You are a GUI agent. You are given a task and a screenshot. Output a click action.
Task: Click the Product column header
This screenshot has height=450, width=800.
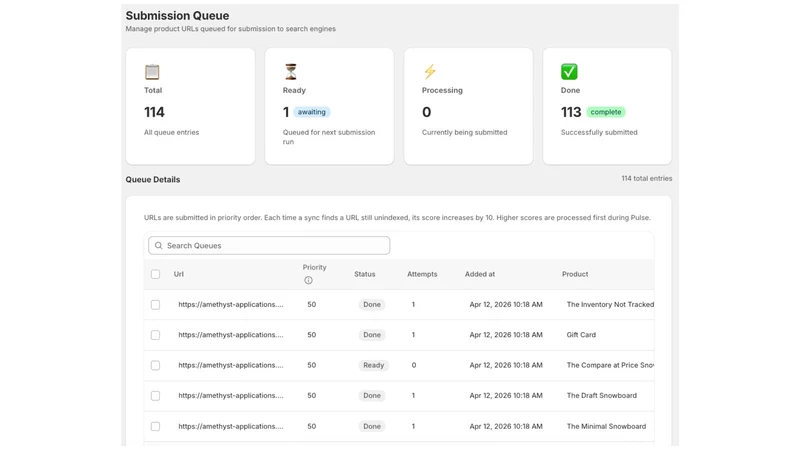pyautogui.click(x=575, y=274)
